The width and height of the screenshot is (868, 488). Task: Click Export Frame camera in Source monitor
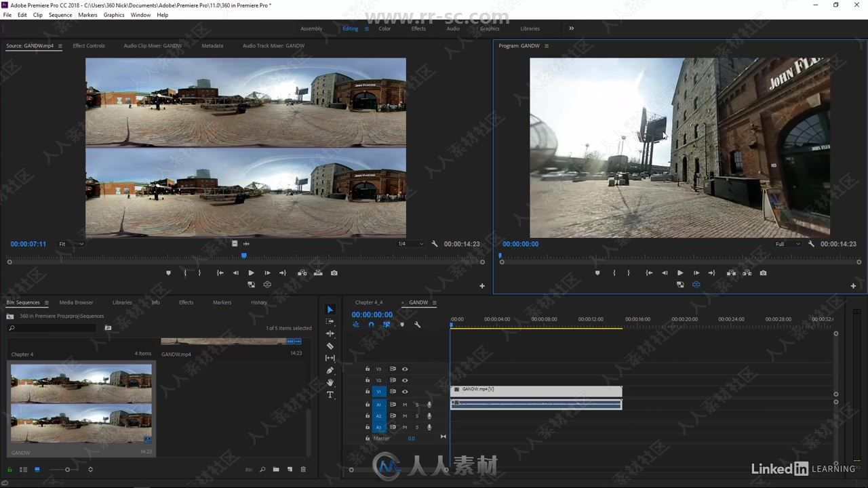pyautogui.click(x=334, y=273)
